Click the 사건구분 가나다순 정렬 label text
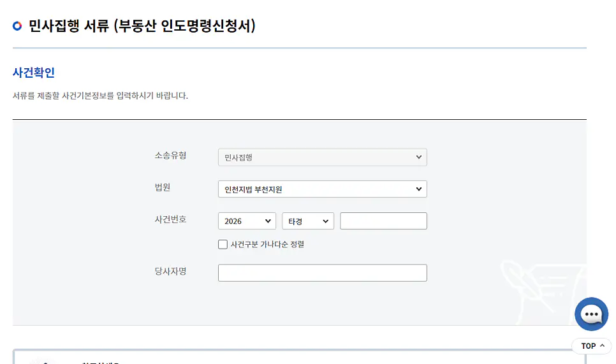616x364 pixels. [267, 244]
